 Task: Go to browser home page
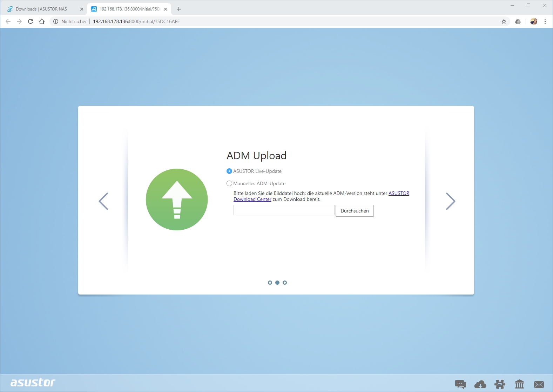tap(42, 21)
